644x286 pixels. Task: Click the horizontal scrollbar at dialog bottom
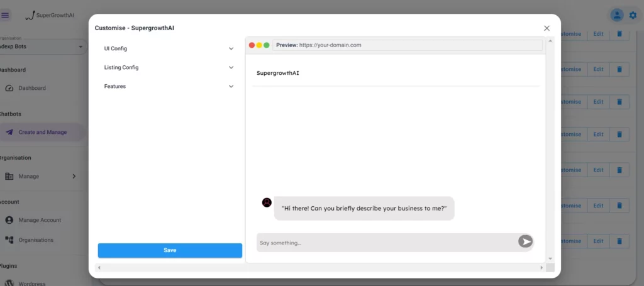coord(321,268)
